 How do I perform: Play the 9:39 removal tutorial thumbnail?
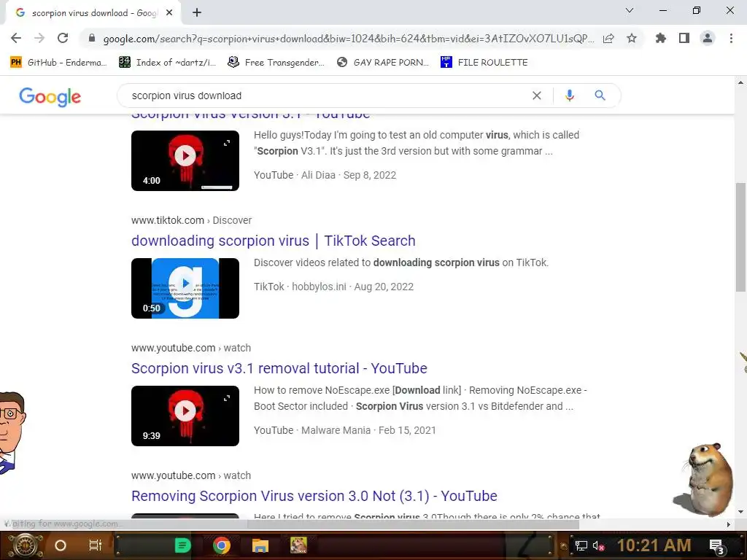pyautogui.click(x=185, y=416)
